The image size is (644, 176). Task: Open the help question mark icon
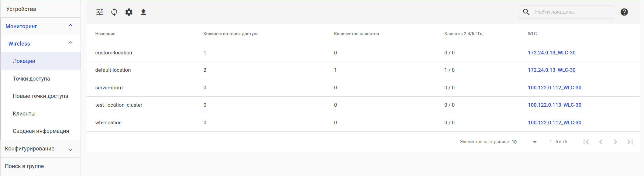(x=624, y=12)
